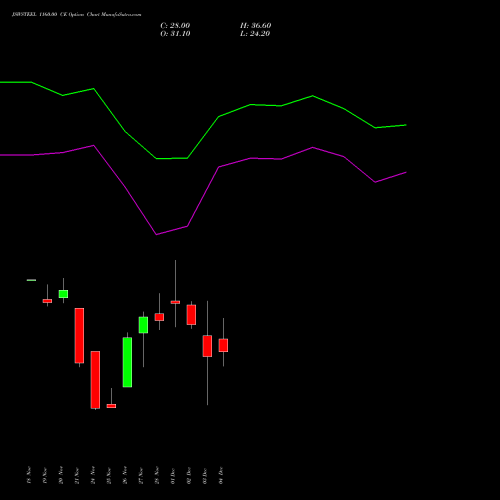Click the 27 Nov date label
The width and height of the screenshot is (500, 500).
tap(141, 475)
